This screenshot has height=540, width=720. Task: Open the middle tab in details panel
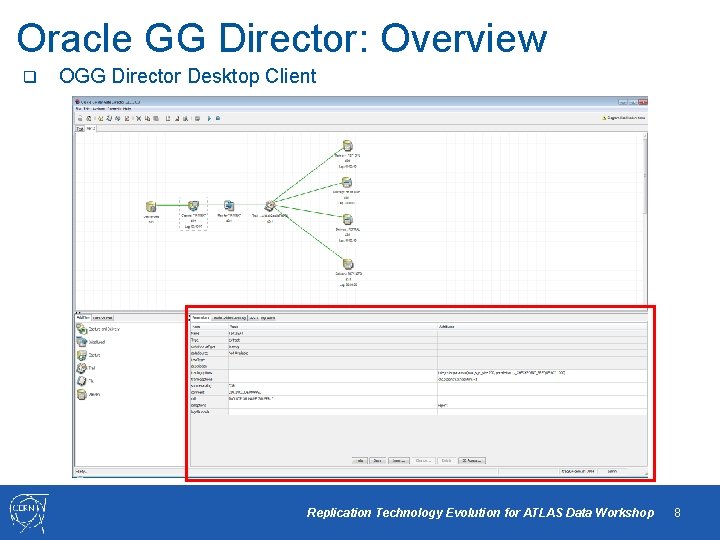[x=230, y=317]
